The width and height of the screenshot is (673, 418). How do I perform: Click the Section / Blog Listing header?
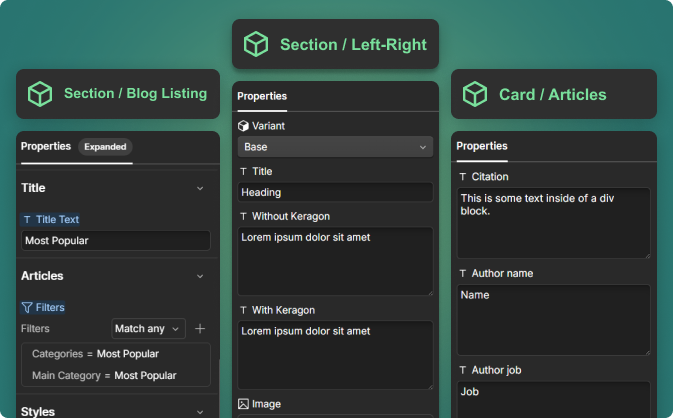[x=118, y=94]
